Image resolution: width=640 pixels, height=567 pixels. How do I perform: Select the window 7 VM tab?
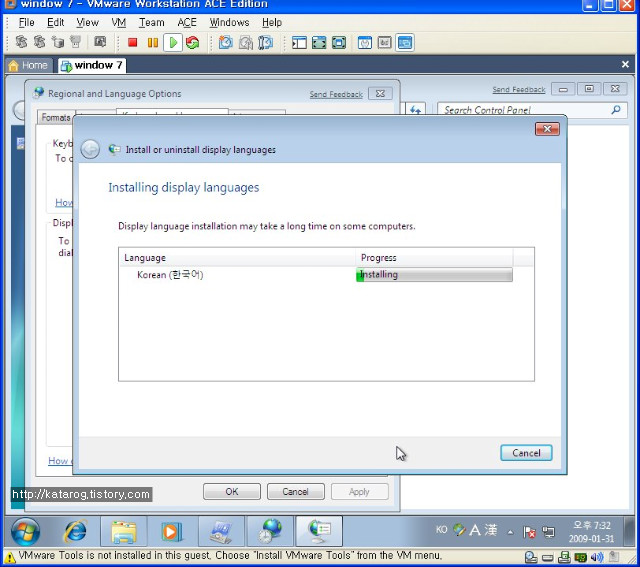[x=91, y=65]
